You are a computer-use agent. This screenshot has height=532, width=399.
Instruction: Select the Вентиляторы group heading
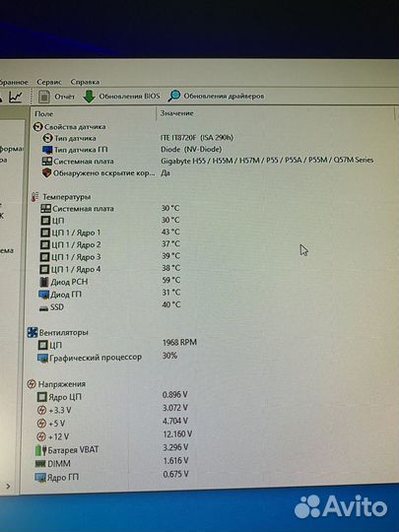63,333
